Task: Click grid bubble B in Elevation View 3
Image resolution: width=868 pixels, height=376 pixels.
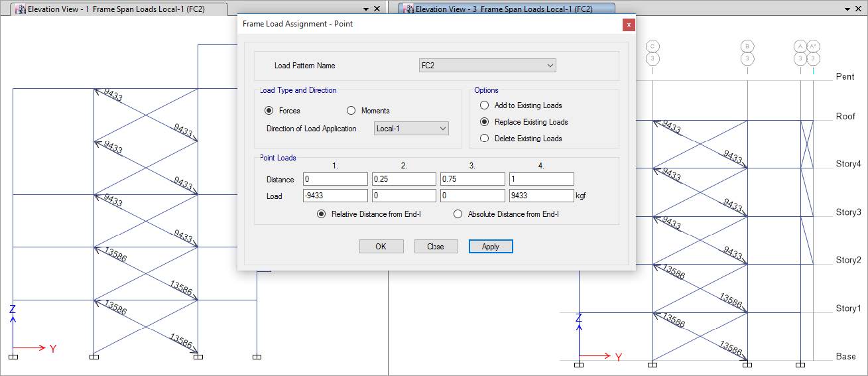Action: (747, 46)
